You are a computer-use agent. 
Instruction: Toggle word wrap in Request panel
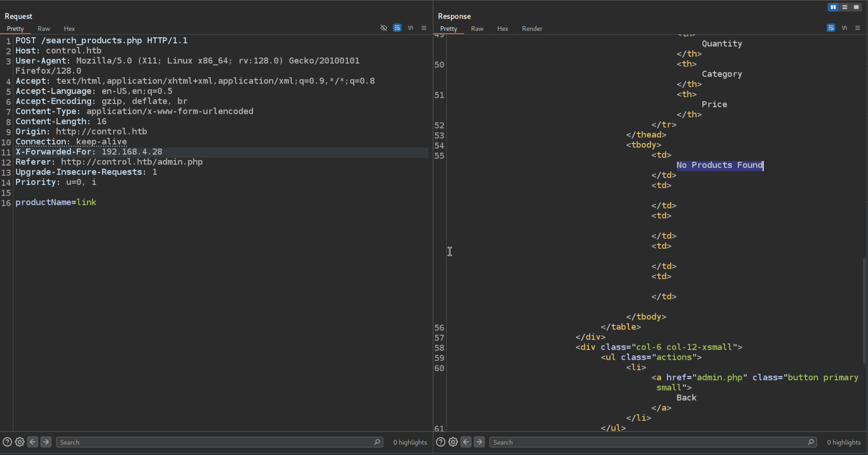397,28
